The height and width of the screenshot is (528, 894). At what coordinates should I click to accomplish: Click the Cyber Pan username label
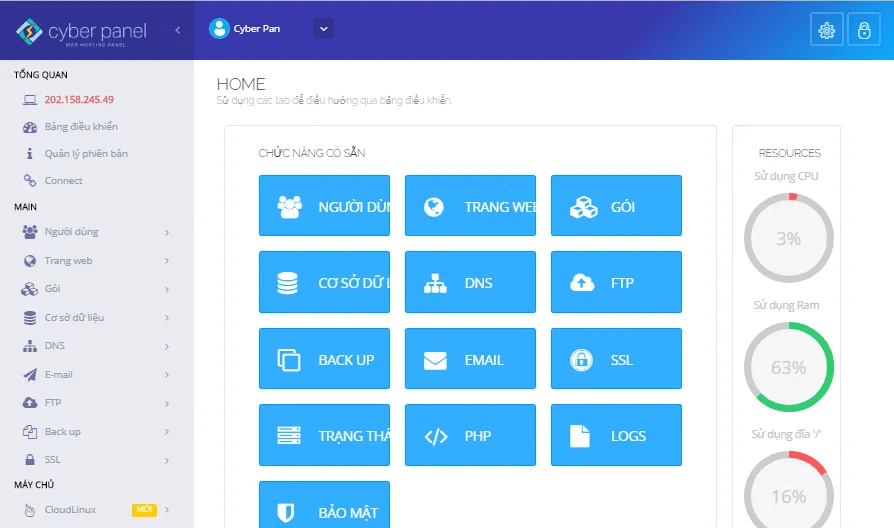pos(257,29)
